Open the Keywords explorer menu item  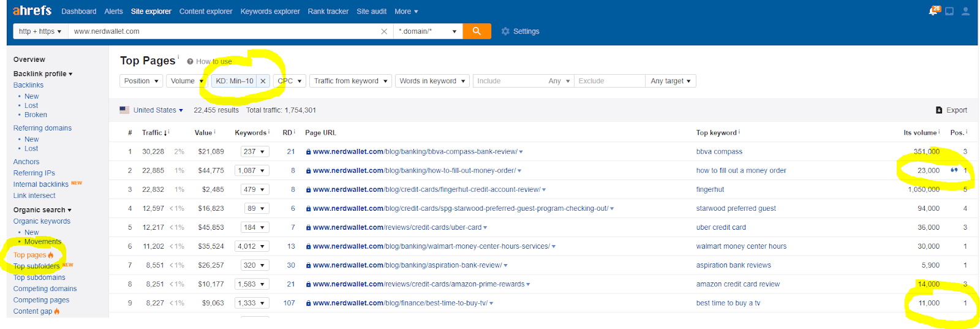[x=270, y=11]
